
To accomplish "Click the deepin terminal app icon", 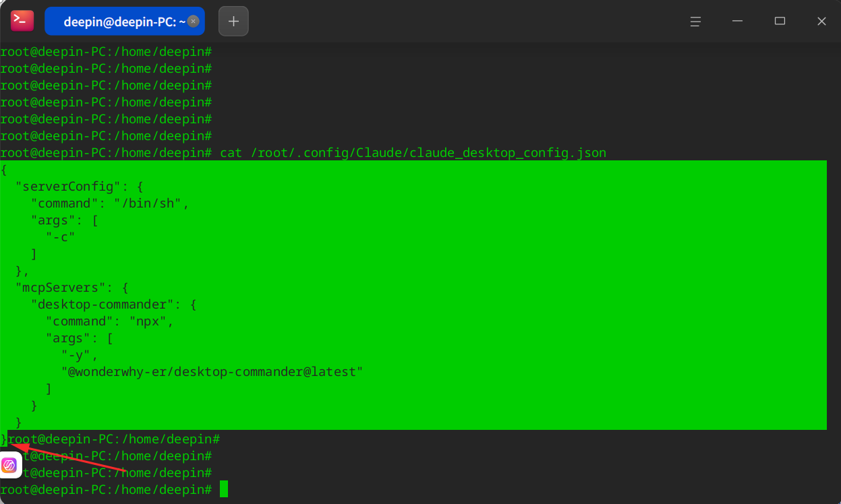I will click(22, 21).
